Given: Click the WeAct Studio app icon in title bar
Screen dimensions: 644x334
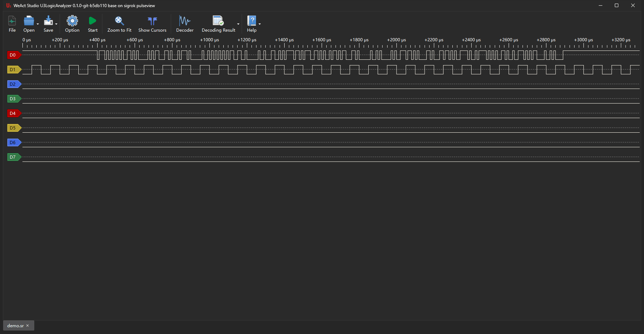Looking at the screenshot, I should pos(8,5).
